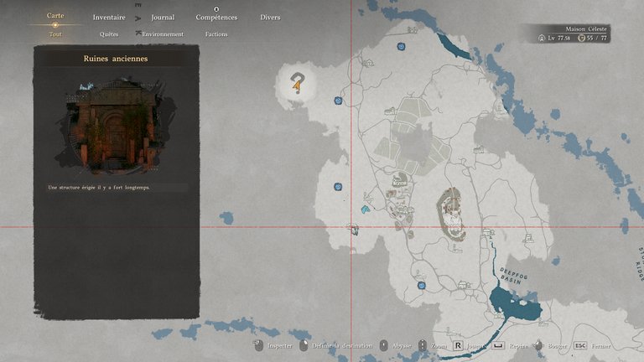Viewport: 644px width, 362px height.
Task: Open the Compétences tab
Action: pyautogui.click(x=216, y=18)
